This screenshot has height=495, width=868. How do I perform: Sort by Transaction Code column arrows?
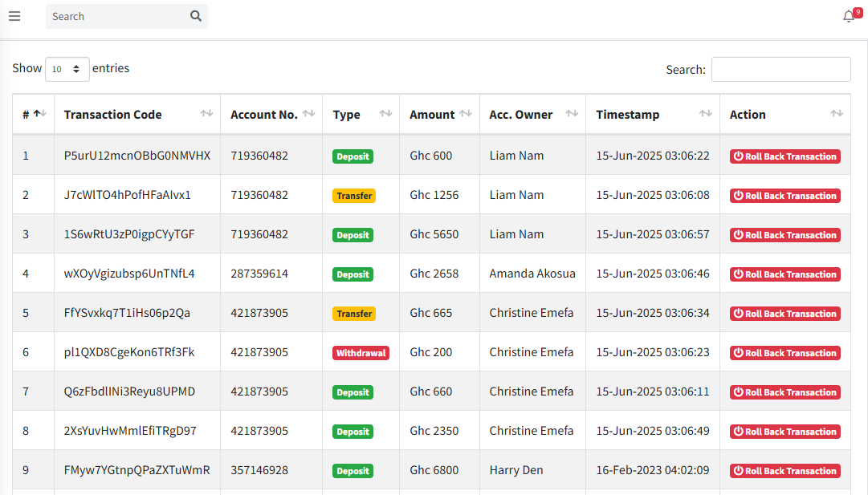(x=206, y=114)
